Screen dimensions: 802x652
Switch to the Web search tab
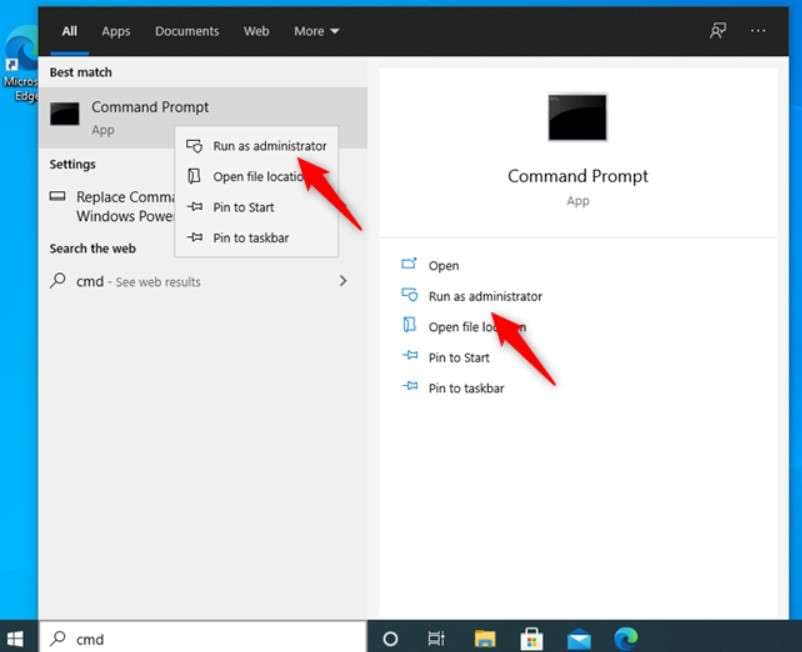click(256, 31)
